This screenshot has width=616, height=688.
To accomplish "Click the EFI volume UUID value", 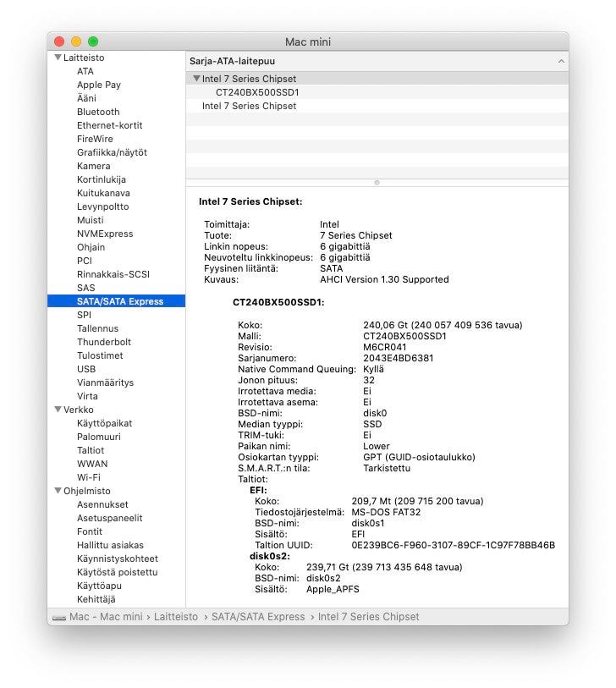I will click(x=454, y=545).
